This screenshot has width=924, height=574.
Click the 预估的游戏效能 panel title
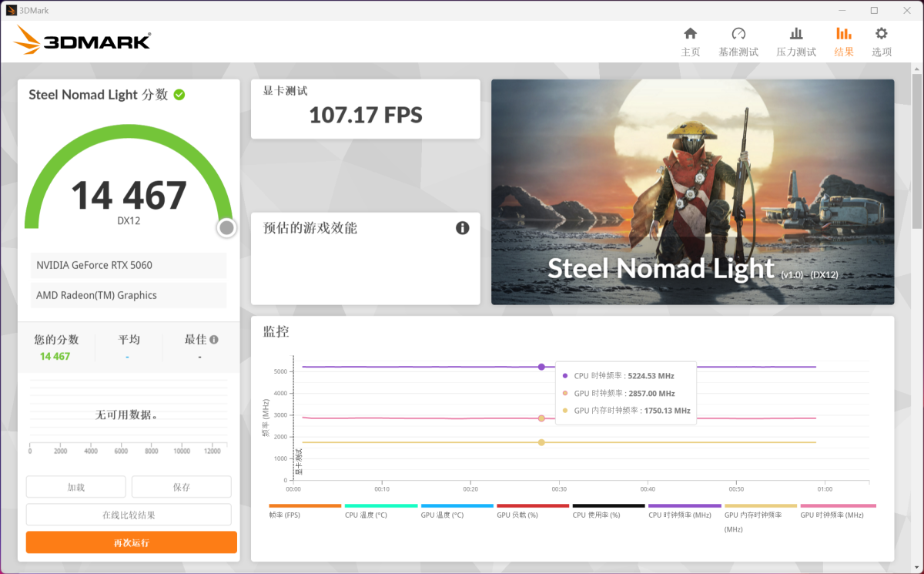click(310, 228)
